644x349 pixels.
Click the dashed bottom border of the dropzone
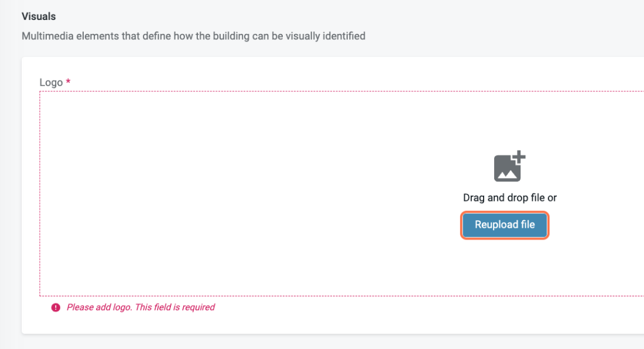pyautogui.click(x=293, y=296)
